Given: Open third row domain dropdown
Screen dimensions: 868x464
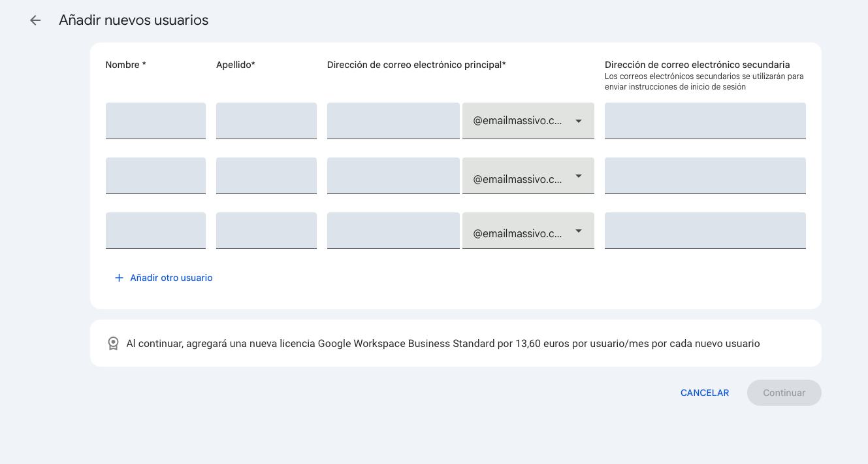Looking at the screenshot, I should 528,231.
